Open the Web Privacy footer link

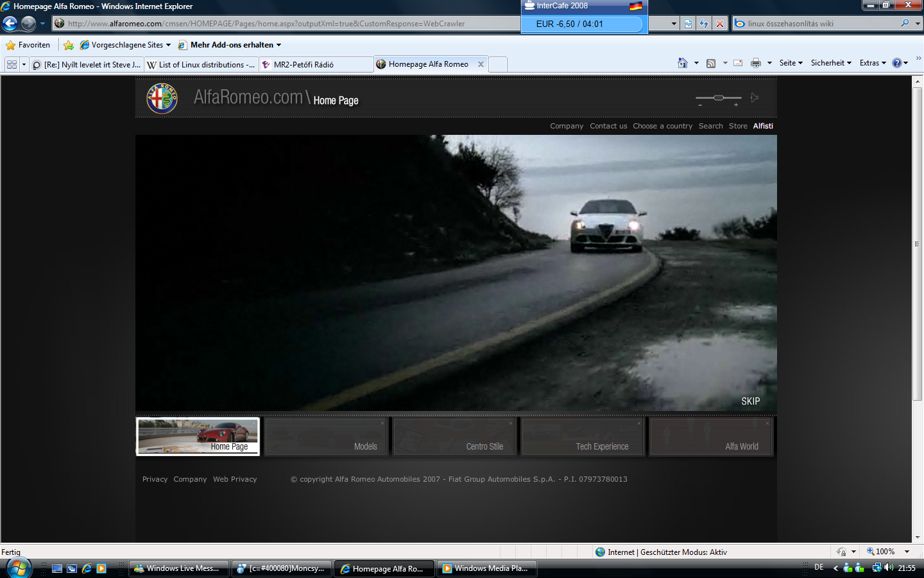pos(235,479)
